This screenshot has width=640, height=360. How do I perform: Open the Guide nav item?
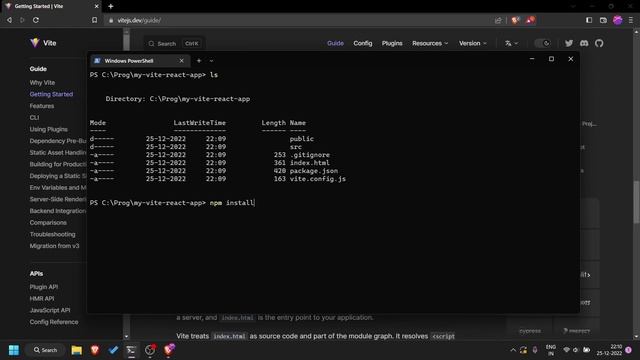tap(335, 43)
